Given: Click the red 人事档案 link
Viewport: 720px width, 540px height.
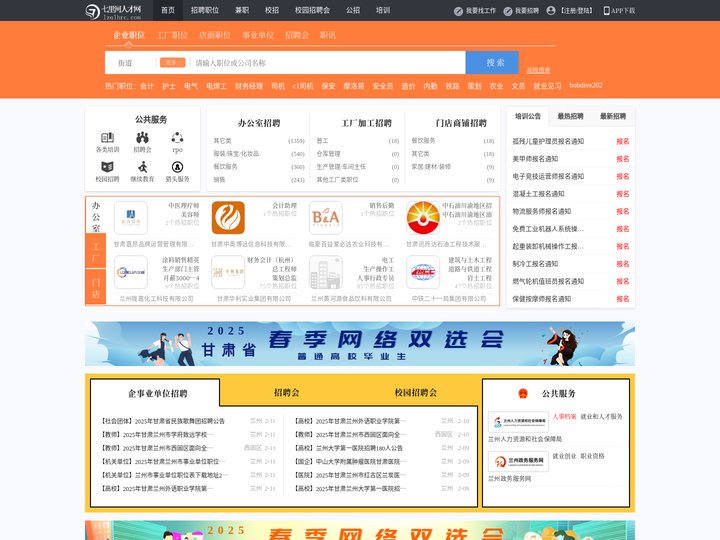Looking at the screenshot, I should click(x=564, y=416).
